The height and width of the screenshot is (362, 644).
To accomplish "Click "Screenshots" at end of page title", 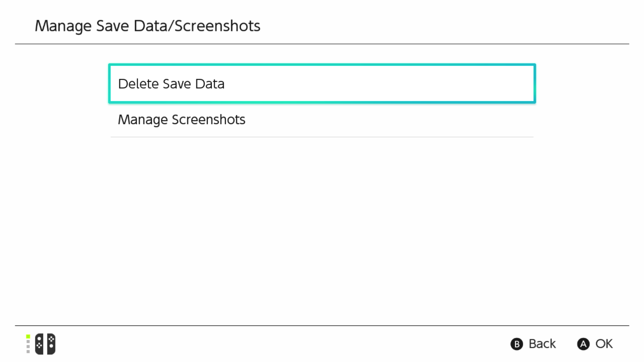I will click(217, 26).
